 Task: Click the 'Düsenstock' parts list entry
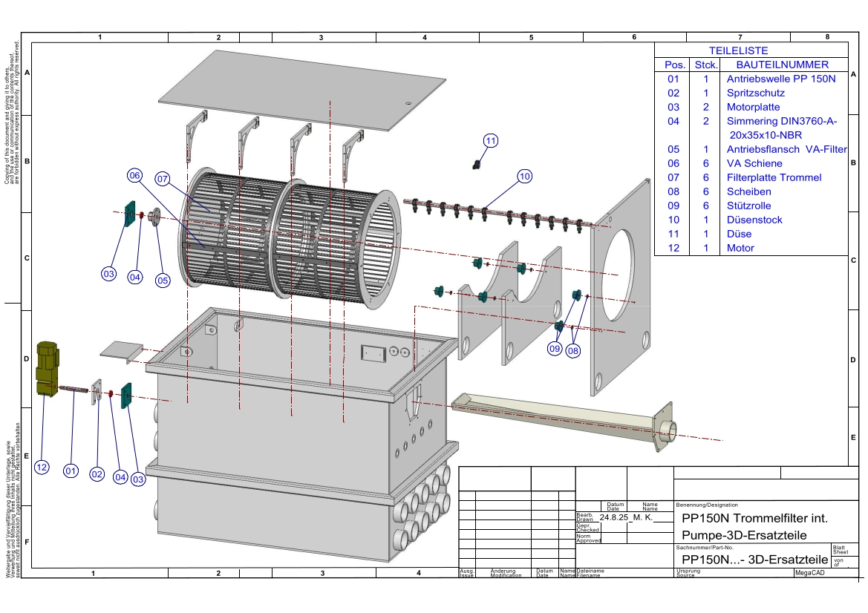(x=754, y=220)
